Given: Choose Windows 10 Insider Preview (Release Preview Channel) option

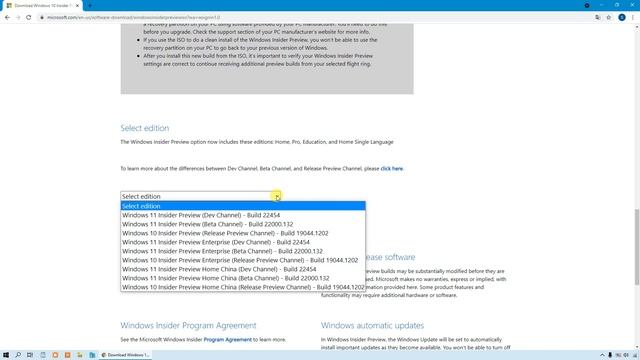Looking at the screenshot, I should [x=243, y=233].
